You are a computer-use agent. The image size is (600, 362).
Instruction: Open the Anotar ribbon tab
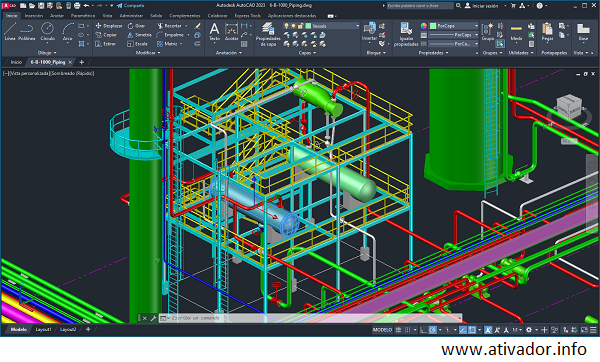tap(57, 16)
